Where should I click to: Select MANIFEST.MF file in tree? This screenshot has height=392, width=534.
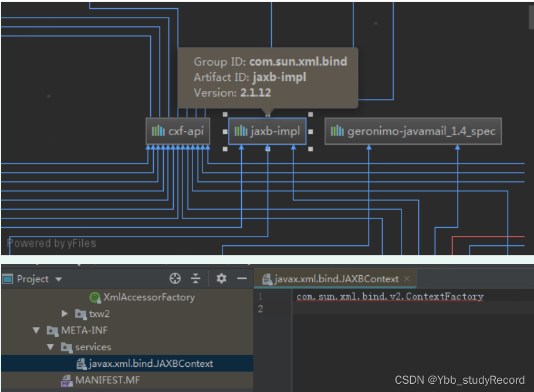point(127,380)
